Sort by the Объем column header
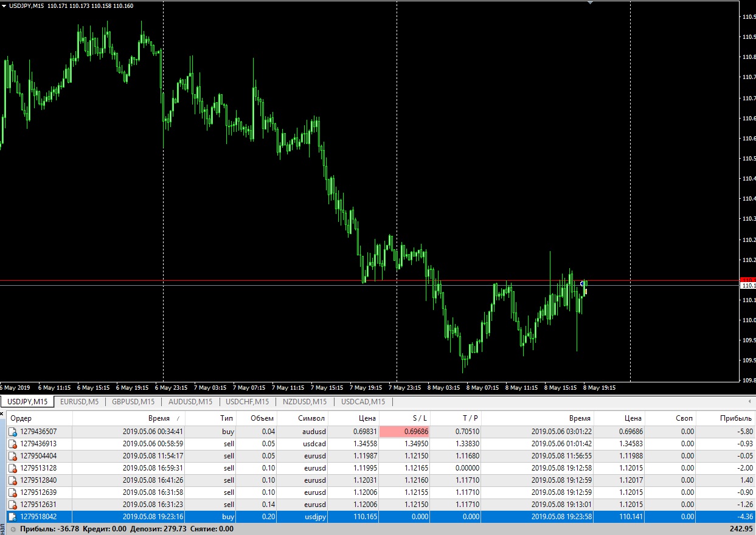The height and width of the screenshot is (535, 756). pyautogui.click(x=256, y=418)
